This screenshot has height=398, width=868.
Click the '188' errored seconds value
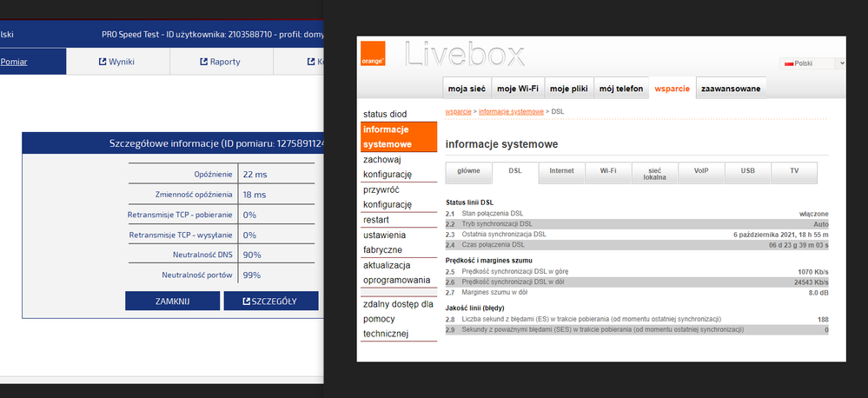(823, 320)
